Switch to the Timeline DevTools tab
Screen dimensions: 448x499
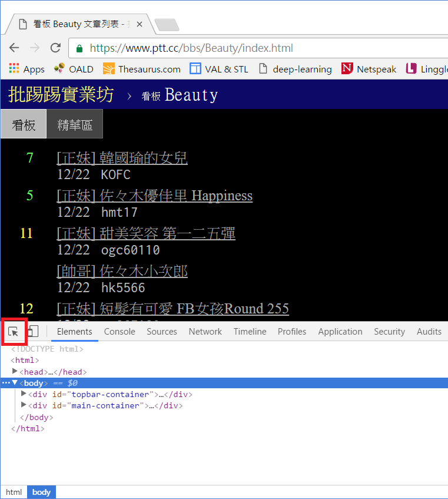click(250, 332)
